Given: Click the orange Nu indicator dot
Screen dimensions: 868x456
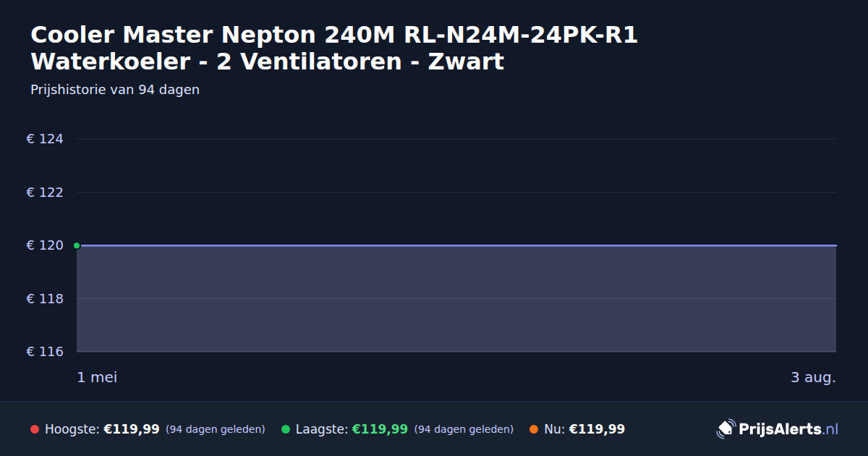Looking at the screenshot, I should [534, 429].
